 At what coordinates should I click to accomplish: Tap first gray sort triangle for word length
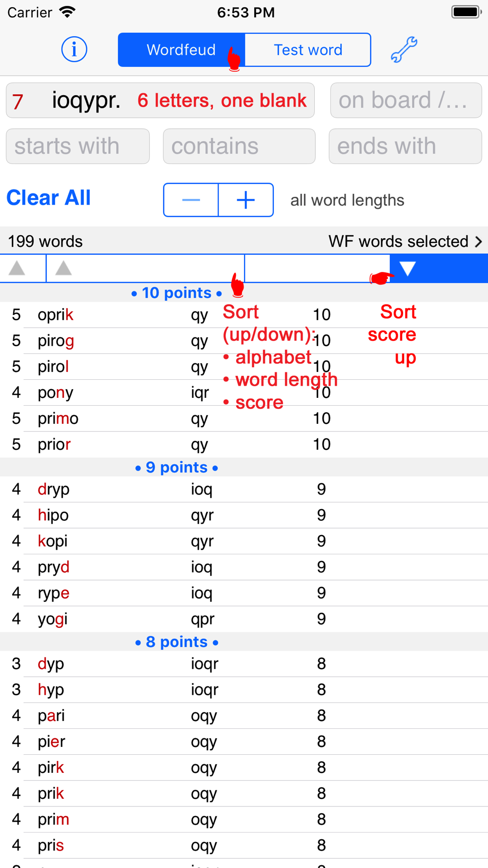(17, 268)
